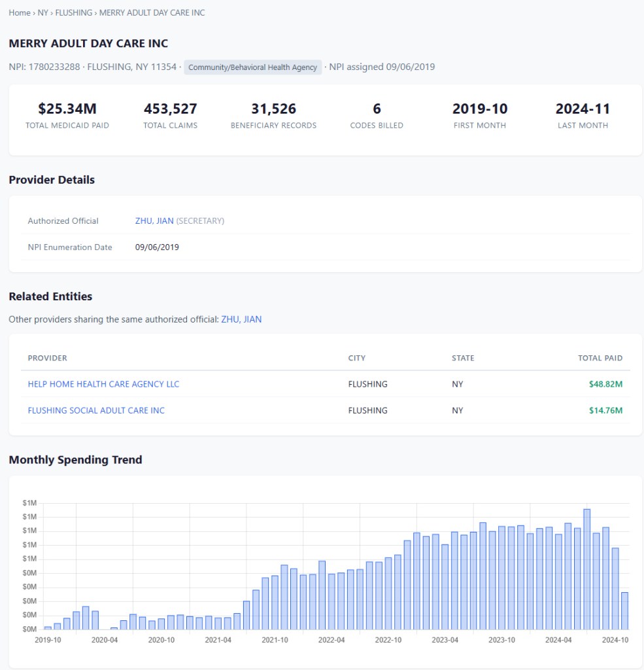Screen dimensions: 644x670
Task: Click the Related Entities heading
Action: (50, 296)
